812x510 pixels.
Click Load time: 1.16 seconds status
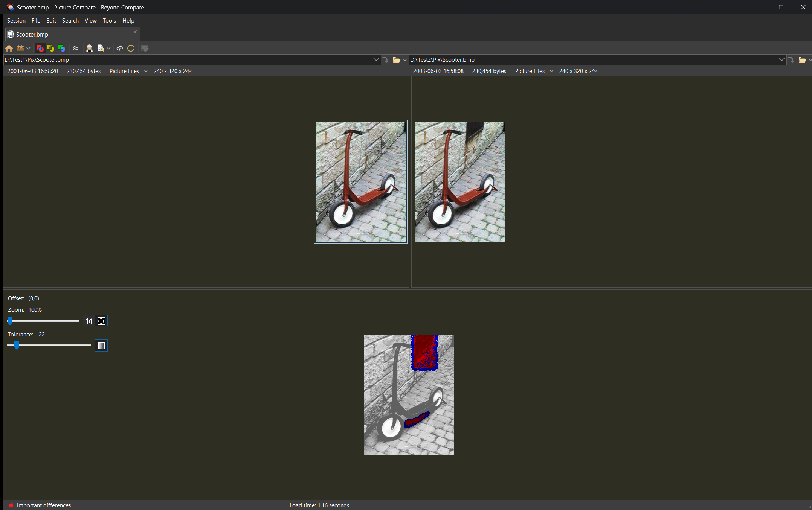pos(319,505)
